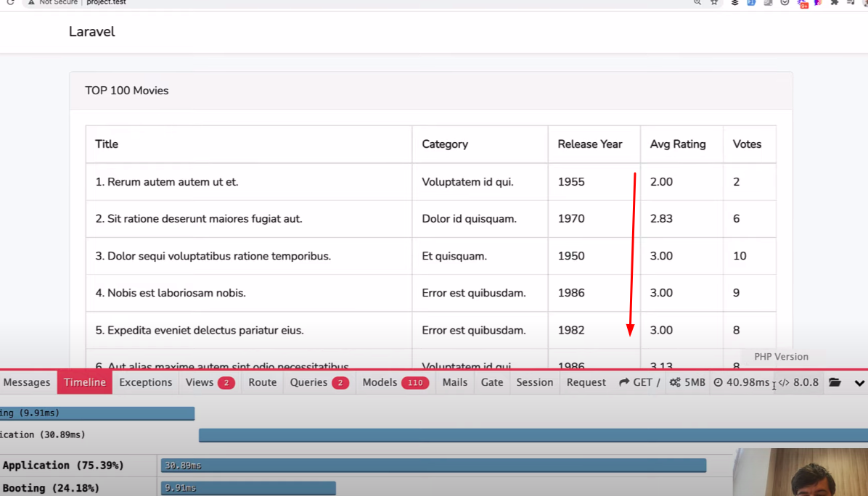View the Exceptions tab
Screen dimensions: 868x496
click(x=145, y=382)
